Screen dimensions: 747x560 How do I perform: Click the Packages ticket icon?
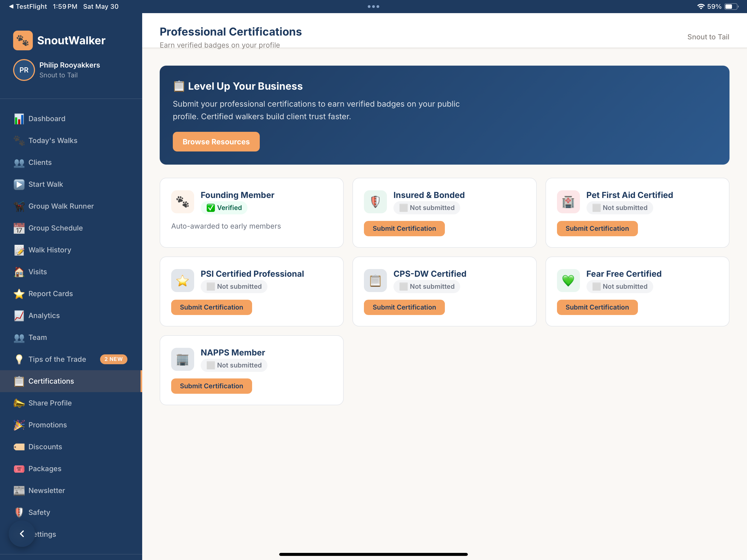(x=19, y=469)
